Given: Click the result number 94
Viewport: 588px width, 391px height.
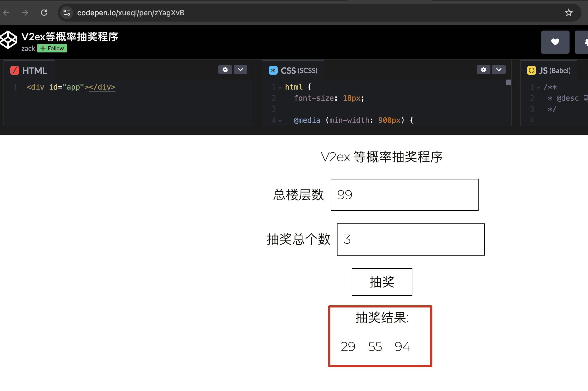Looking at the screenshot, I should [402, 346].
